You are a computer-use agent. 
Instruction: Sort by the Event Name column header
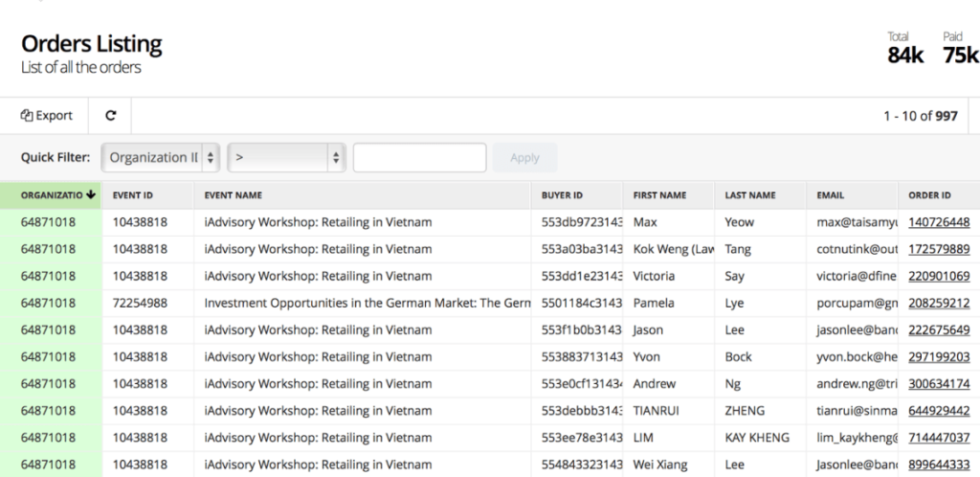click(x=234, y=195)
